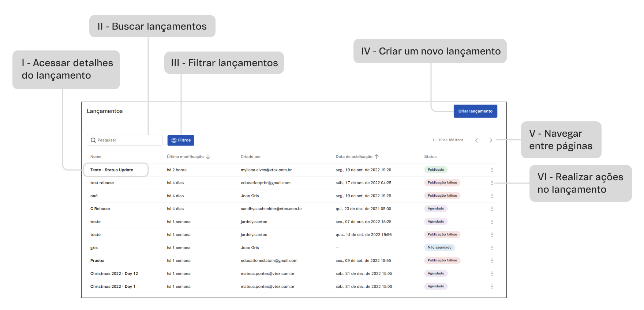This screenshot has width=644, height=310.
Task: Open Teste - Status Update release details
Action: 112,170
